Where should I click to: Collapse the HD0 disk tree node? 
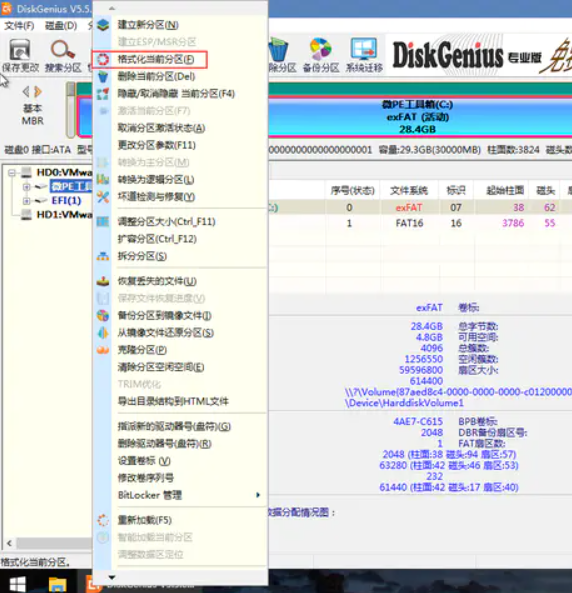pyautogui.click(x=12, y=173)
